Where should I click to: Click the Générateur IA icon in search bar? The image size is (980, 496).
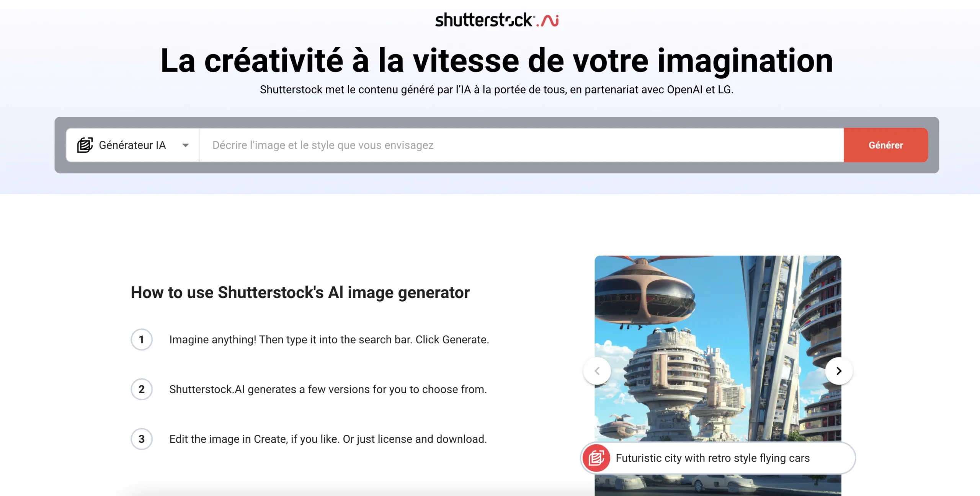tap(85, 145)
